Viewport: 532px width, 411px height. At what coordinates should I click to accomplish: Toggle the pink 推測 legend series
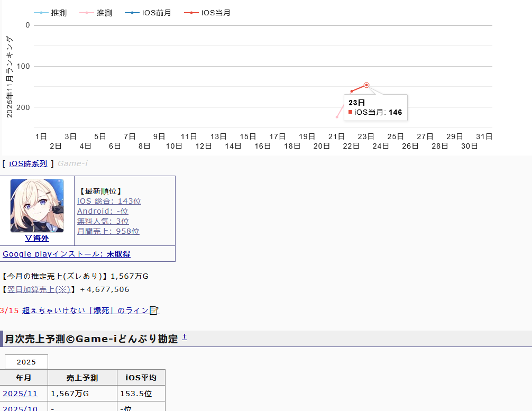(x=96, y=13)
